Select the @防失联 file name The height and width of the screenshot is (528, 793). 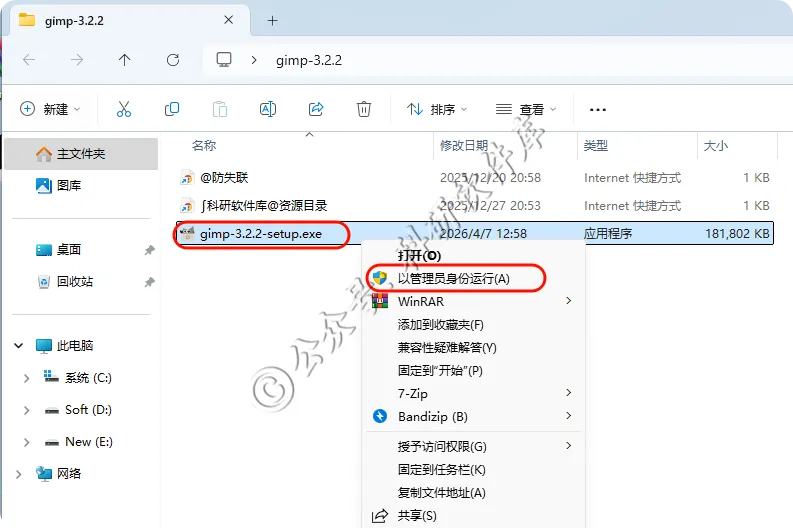pyautogui.click(x=225, y=178)
